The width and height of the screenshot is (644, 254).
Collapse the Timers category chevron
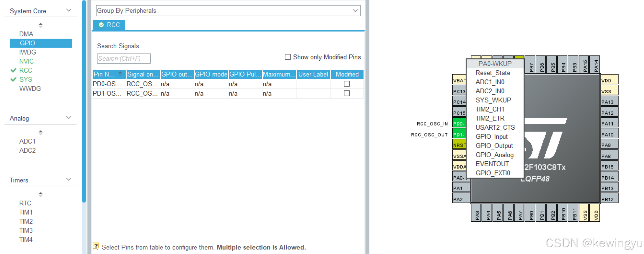69,179
